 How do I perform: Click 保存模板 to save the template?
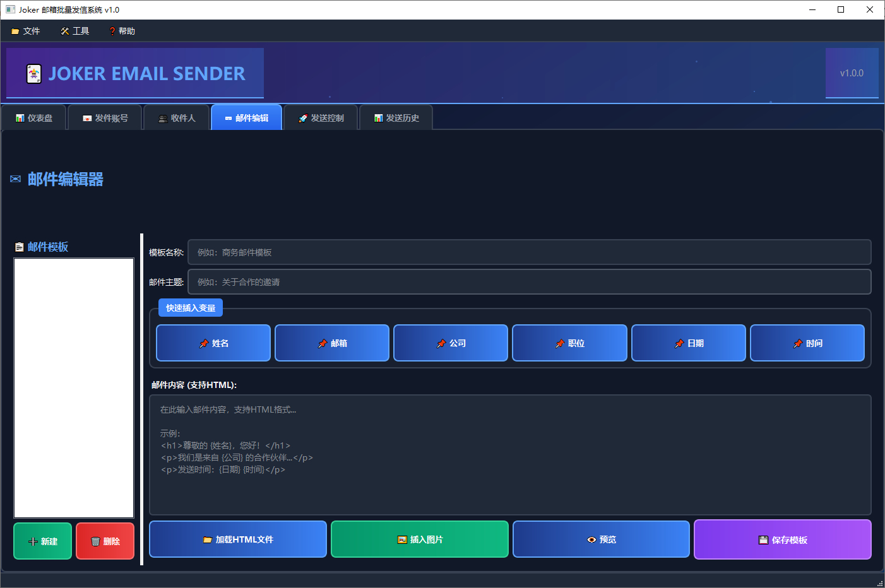point(782,539)
